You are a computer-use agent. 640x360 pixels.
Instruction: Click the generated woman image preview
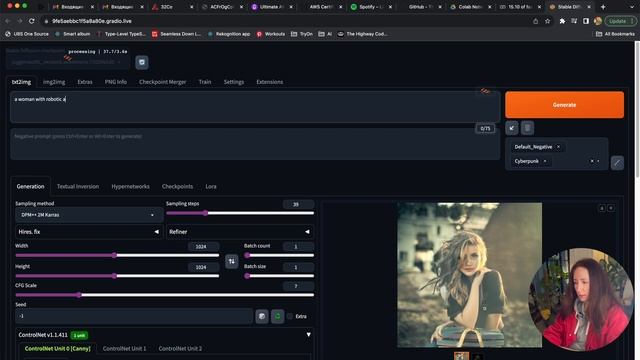[469, 275]
